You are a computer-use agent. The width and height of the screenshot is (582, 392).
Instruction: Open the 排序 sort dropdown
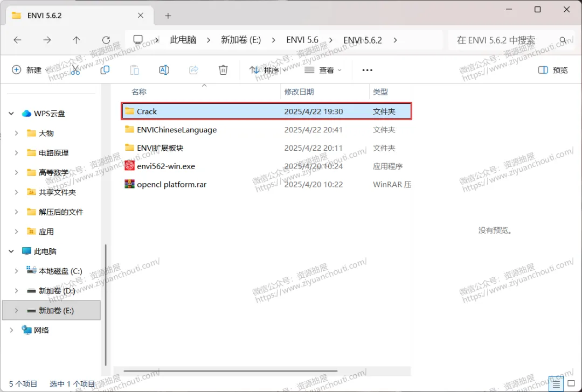click(x=268, y=69)
